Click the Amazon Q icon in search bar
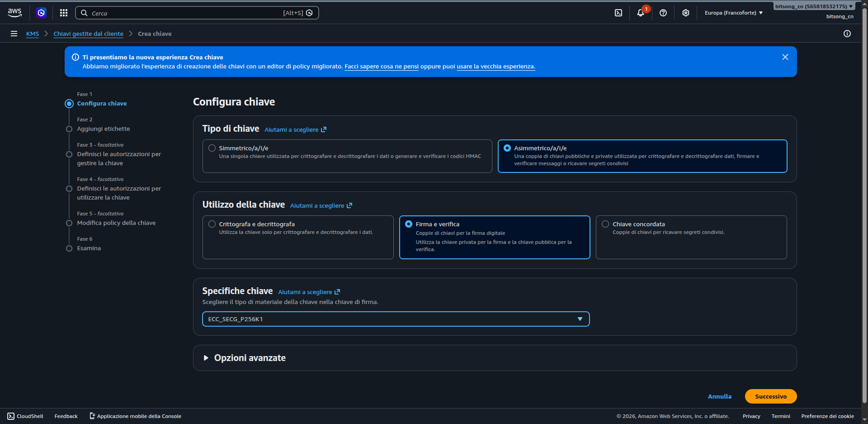The image size is (868, 424). [309, 12]
